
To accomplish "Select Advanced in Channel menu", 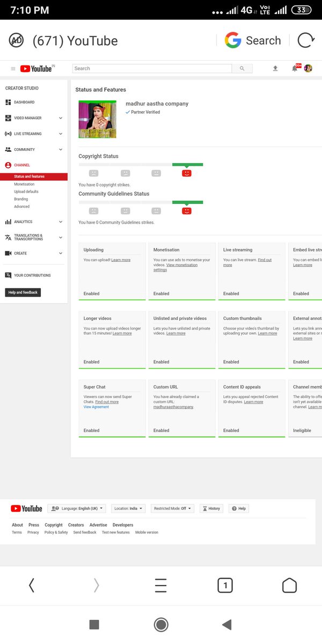I will coord(21,207).
